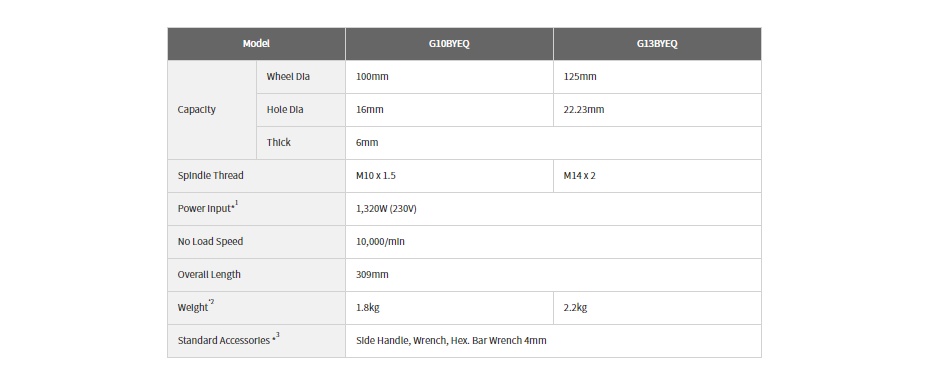Click the Hole Dia label
Viewport: 925px width, 368px height.
click(x=285, y=110)
